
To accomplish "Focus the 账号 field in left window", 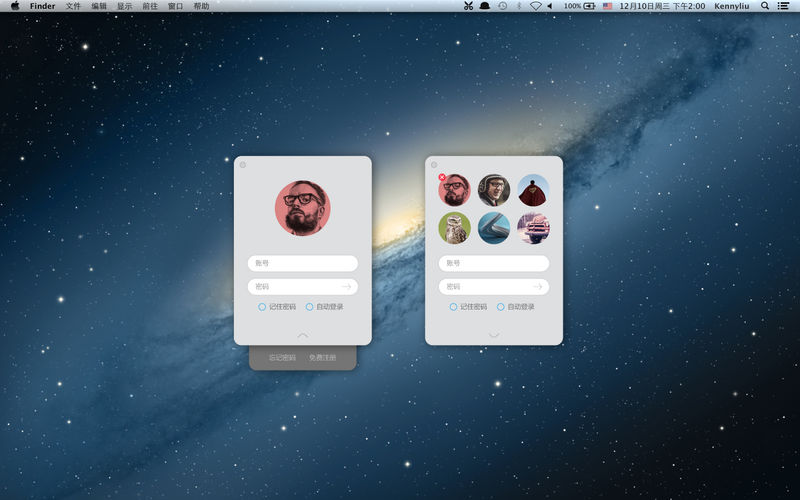I will [302, 264].
